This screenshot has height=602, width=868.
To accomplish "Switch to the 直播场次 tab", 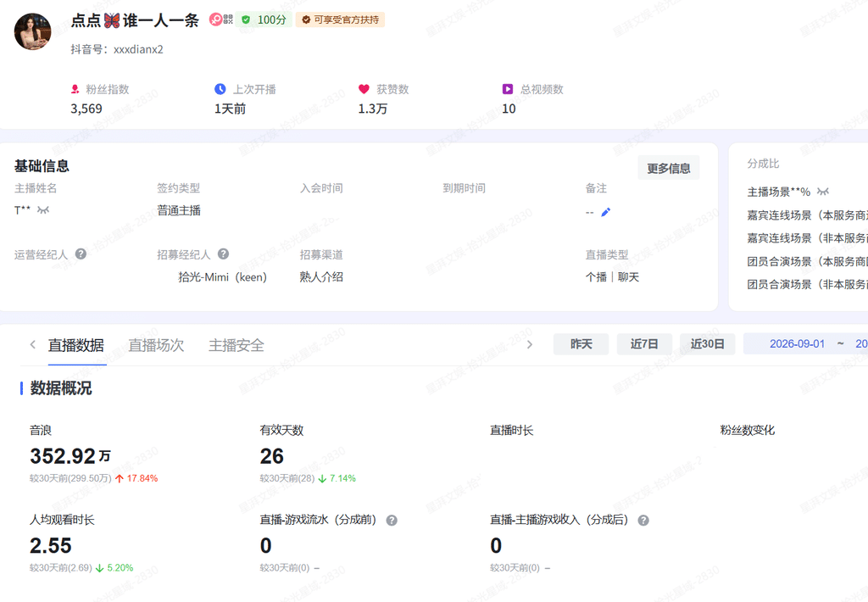I will [x=156, y=346].
